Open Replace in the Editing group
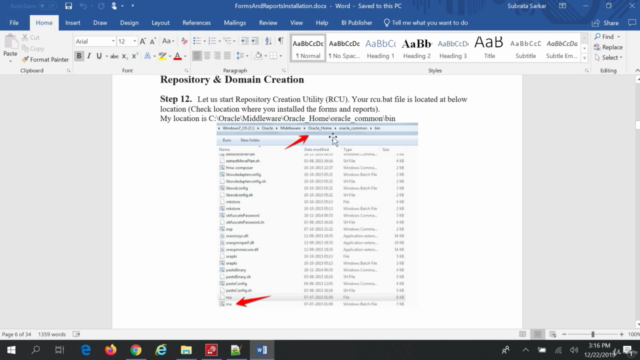This screenshot has height=360, width=640. 608,47
